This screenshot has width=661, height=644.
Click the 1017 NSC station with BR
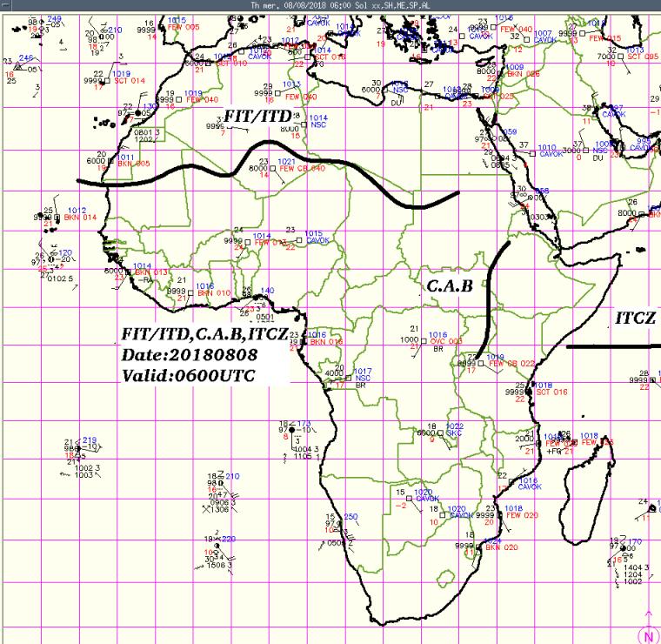tap(363, 377)
